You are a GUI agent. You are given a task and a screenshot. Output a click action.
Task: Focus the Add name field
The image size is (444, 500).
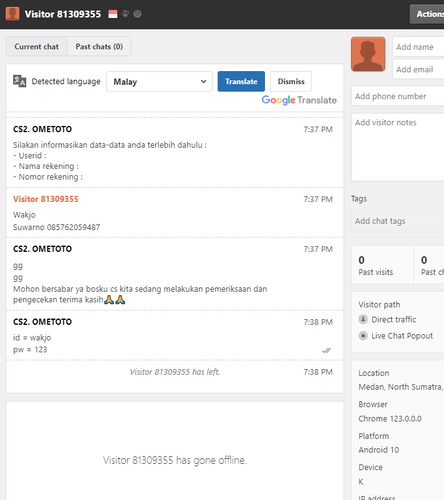pyautogui.click(x=418, y=47)
